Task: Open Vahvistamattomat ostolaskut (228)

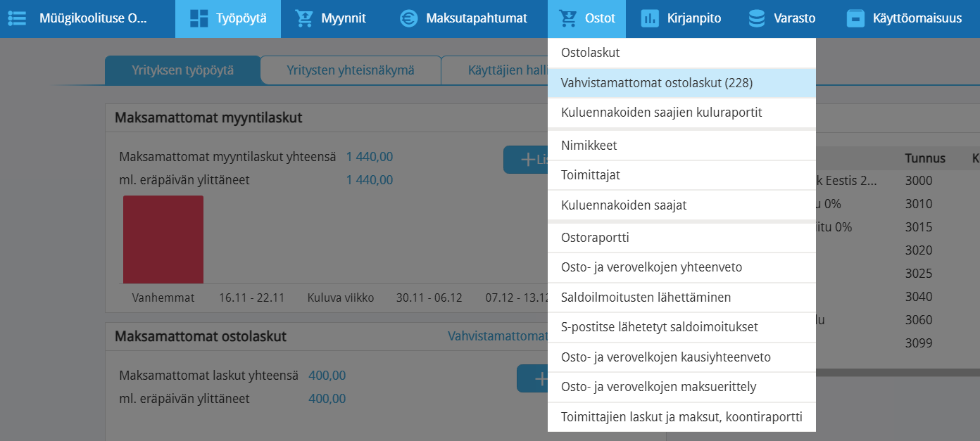Action: click(681, 83)
